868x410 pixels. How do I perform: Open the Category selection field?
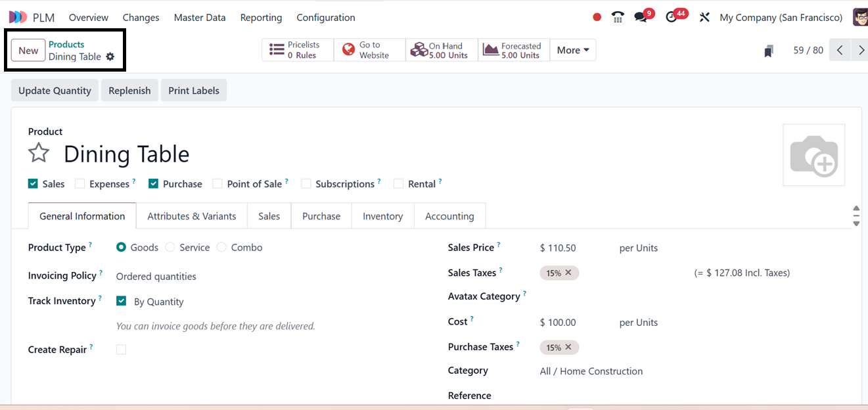click(591, 371)
